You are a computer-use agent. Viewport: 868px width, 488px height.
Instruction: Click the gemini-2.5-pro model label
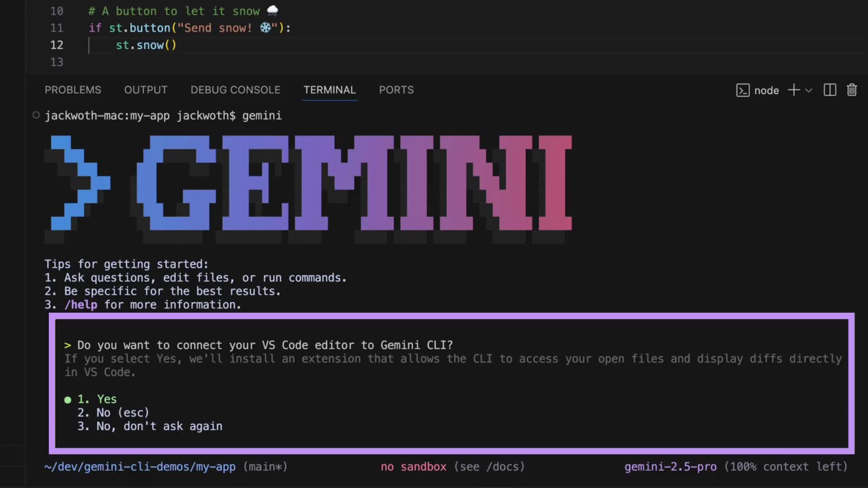(x=670, y=467)
